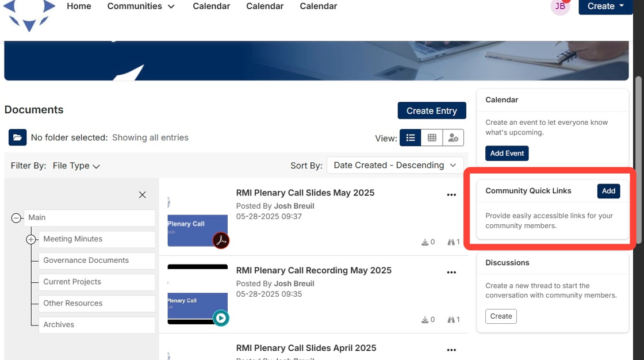Open the first Calendar nav item

pyautogui.click(x=212, y=6)
